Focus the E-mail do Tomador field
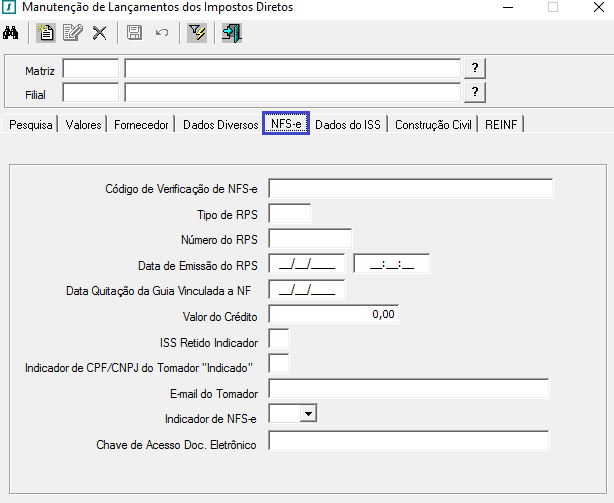The width and height of the screenshot is (614, 503). tap(409, 389)
